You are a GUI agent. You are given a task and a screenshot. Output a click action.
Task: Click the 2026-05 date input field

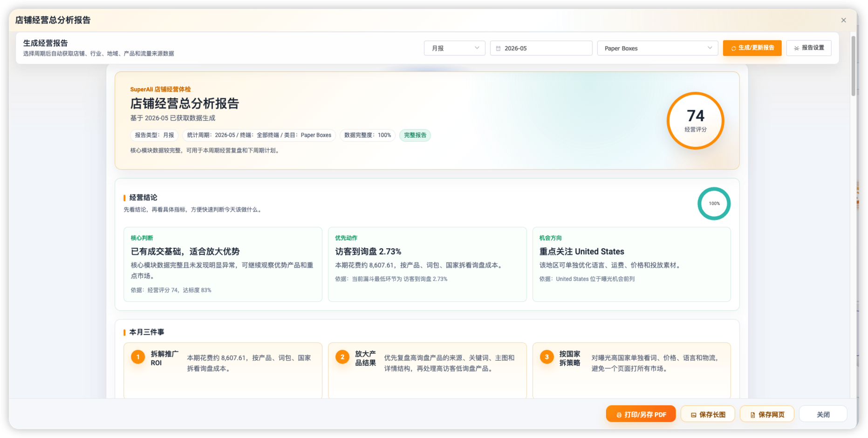pos(541,48)
